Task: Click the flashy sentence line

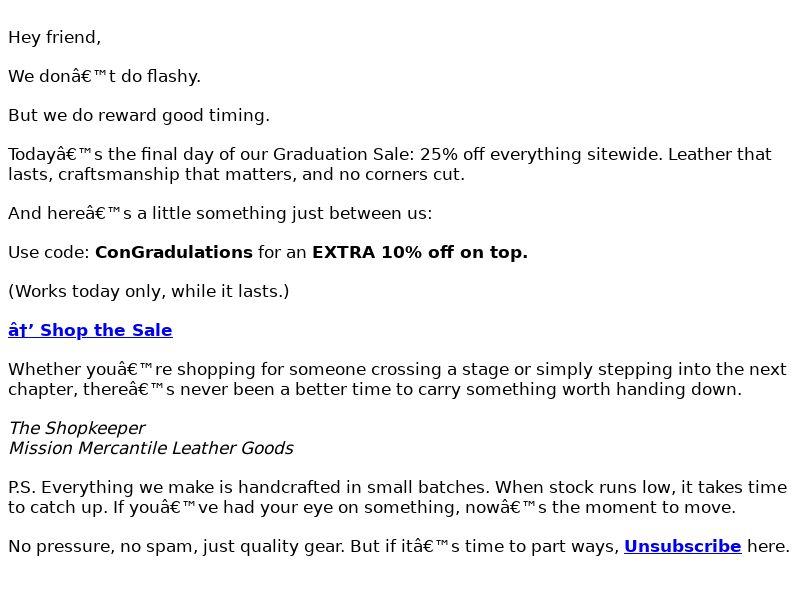Action: pos(105,76)
